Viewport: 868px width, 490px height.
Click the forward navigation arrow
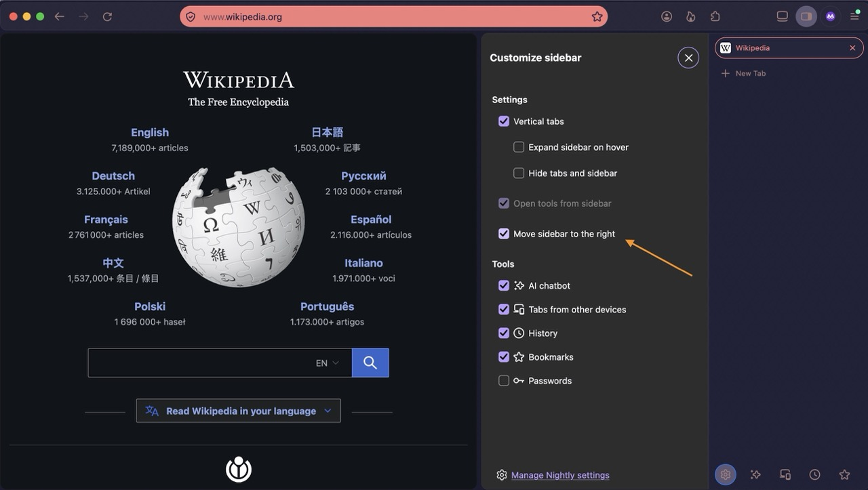point(83,16)
